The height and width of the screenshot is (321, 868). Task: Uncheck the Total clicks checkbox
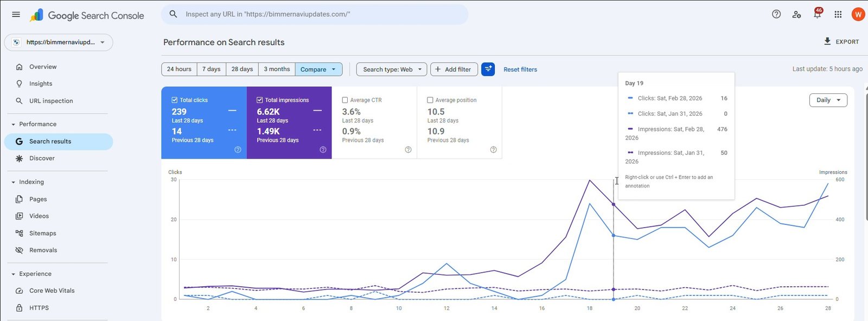tap(175, 100)
